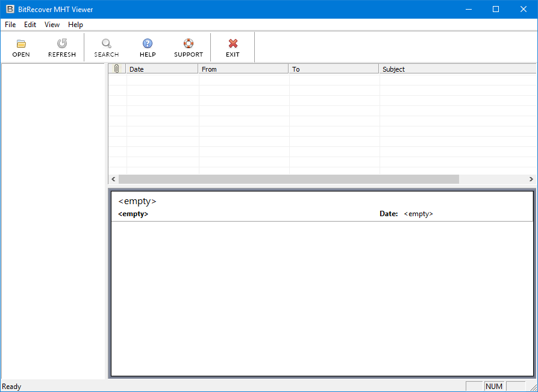Minimize the BitRecover MHT Viewer window
Image resolution: width=538 pixels, height=392 pixels.
tap(469, 9)
